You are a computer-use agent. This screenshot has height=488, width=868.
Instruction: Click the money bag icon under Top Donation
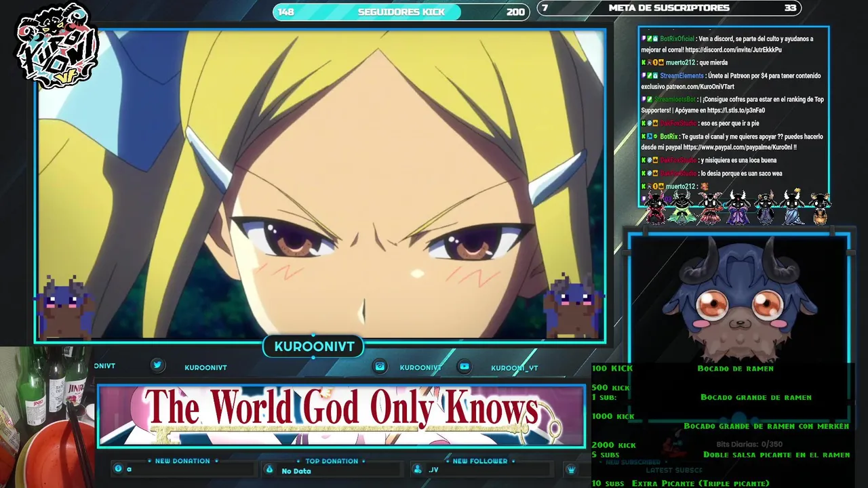pyautogui.click(x=269, y=470)
